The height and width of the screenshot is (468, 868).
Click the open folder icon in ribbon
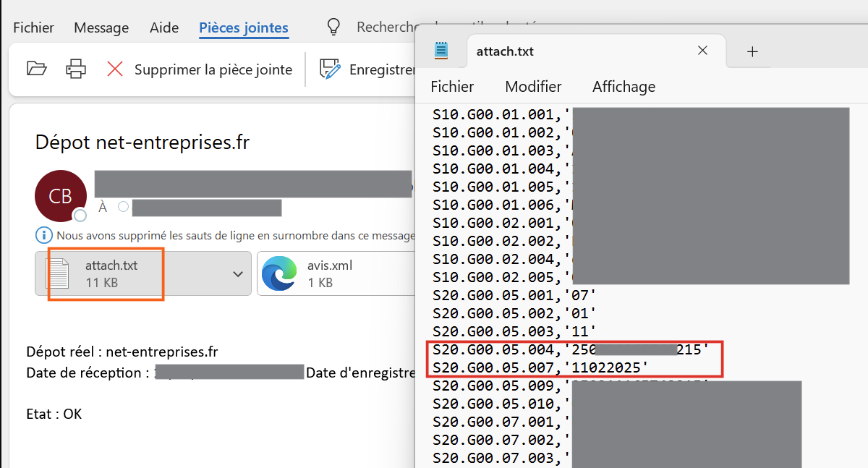click(x=36, y=69)
